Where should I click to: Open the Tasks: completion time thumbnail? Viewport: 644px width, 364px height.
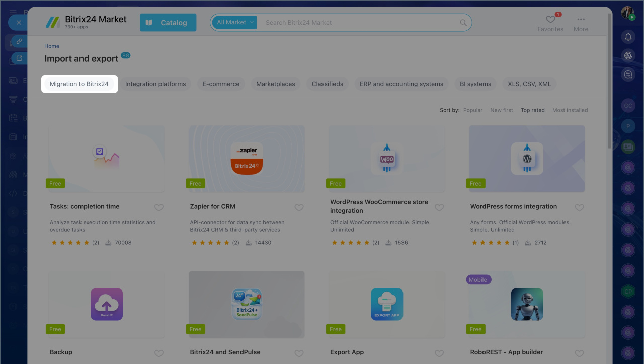107,159
